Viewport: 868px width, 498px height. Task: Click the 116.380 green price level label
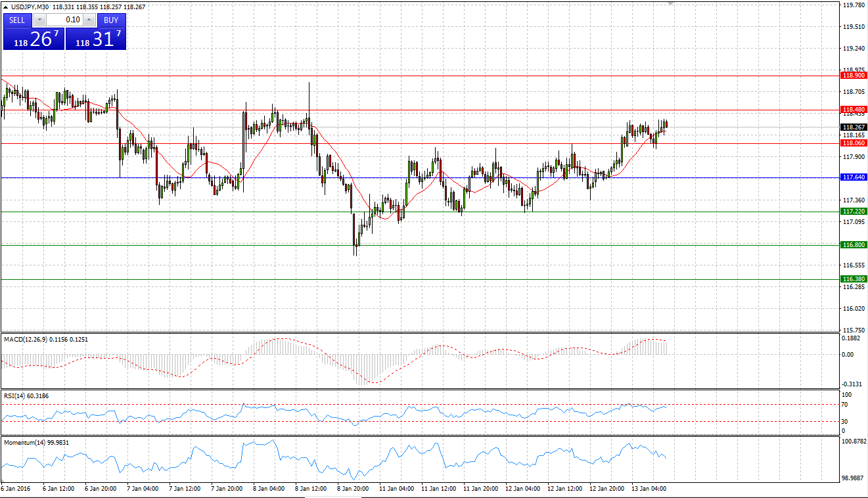click(x=854, y=279)
